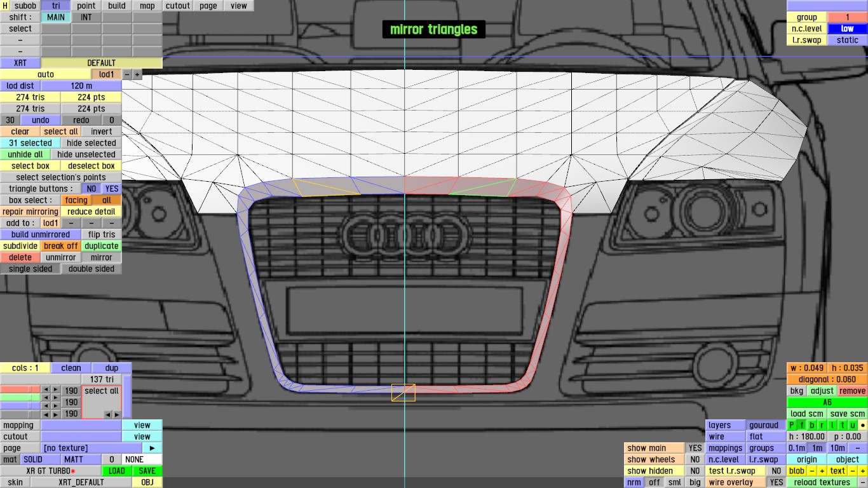Viewport: 868px width, 488px height.
Task: Open the view tab after page
Action: click(239, 6)
